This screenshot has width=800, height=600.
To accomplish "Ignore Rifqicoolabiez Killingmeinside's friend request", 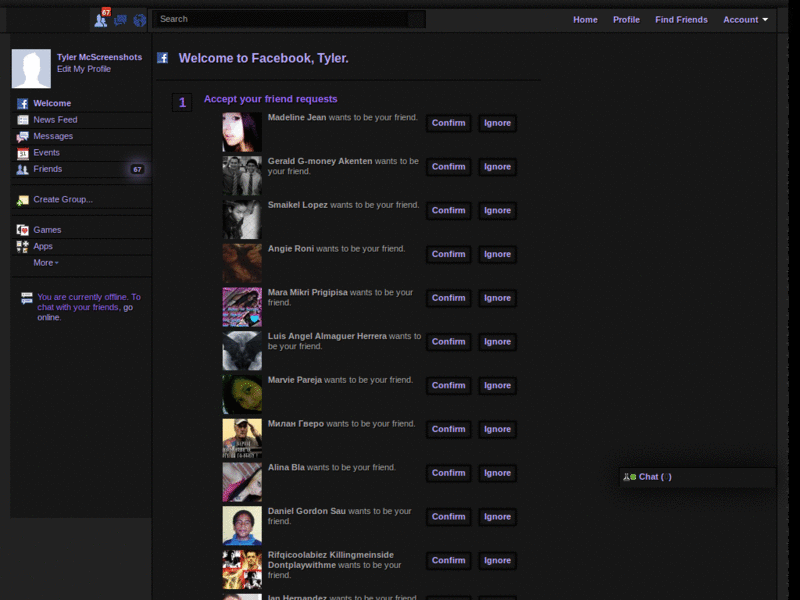I will (497, 561).
